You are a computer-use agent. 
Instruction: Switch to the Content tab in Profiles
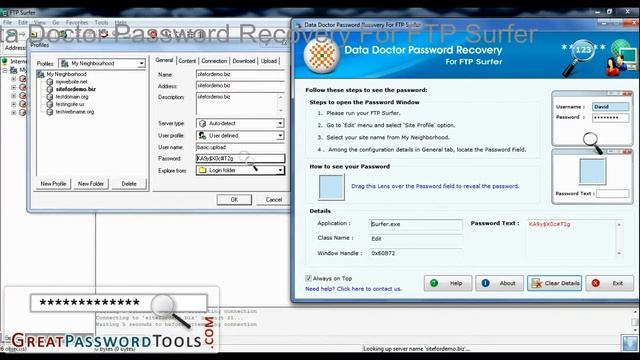tap(187, 61)
